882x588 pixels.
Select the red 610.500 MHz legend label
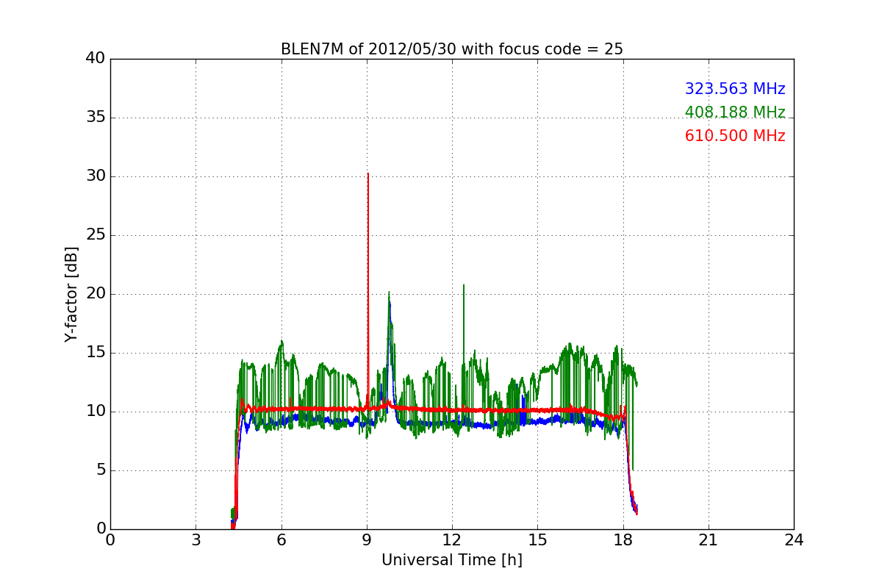[x=735, y=136]
